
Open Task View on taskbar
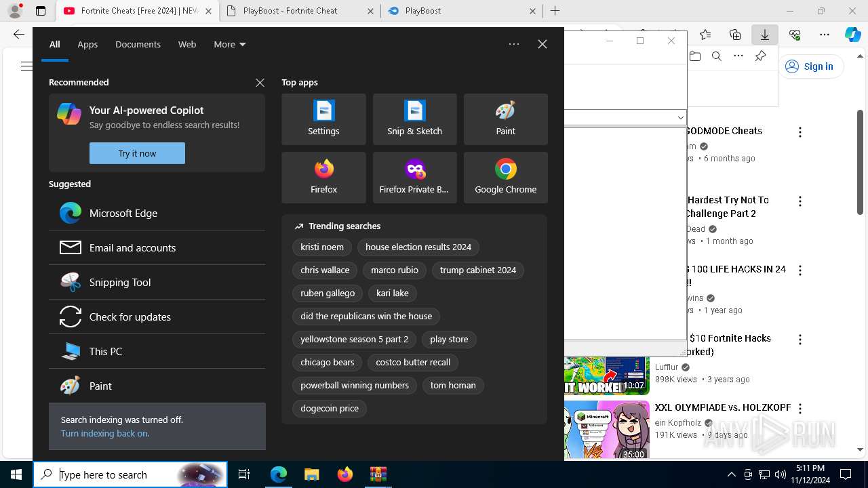coord(244,474)
